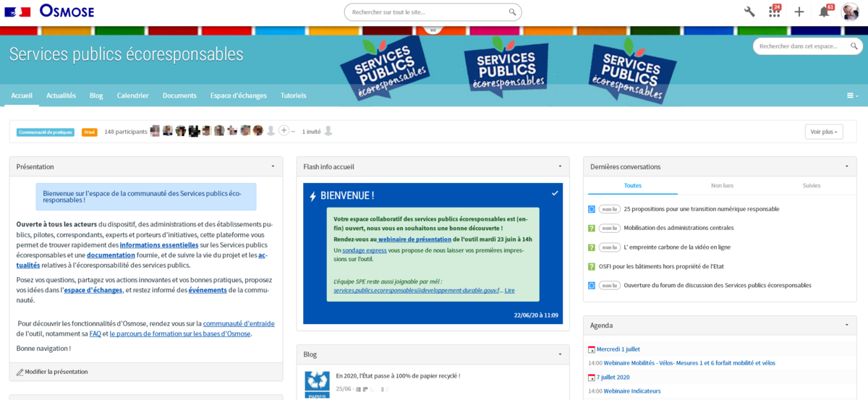
Task: Click question icon beside OSFI pour les bâtiments
Action: [592, 266]
